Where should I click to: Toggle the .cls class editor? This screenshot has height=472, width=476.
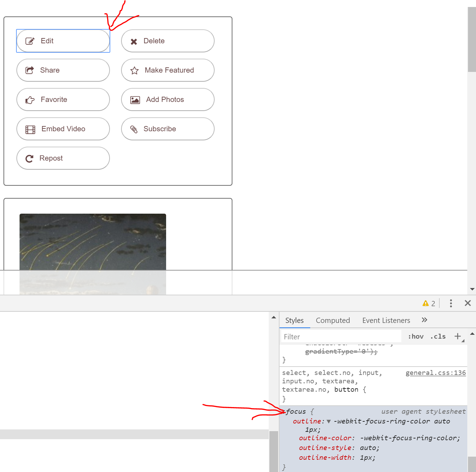pyautogui.click(x=438, y=337)
